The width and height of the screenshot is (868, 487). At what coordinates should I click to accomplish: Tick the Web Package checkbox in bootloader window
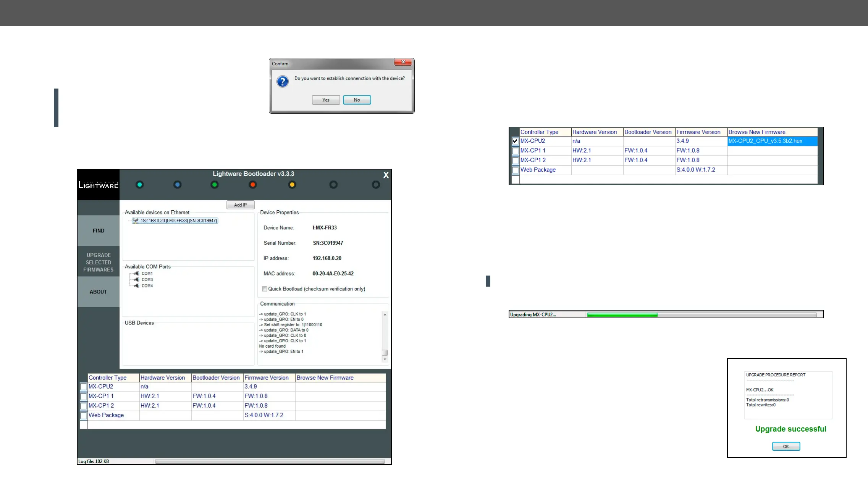84,415
